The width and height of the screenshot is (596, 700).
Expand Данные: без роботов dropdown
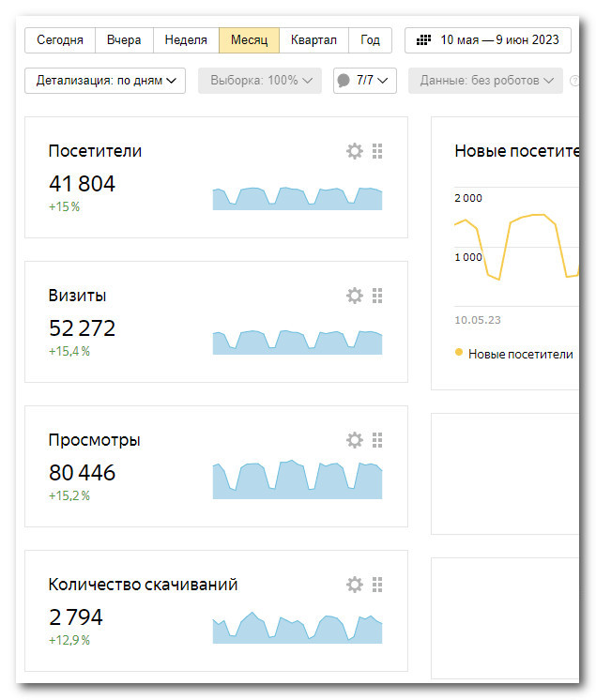(x=486, y=81)
